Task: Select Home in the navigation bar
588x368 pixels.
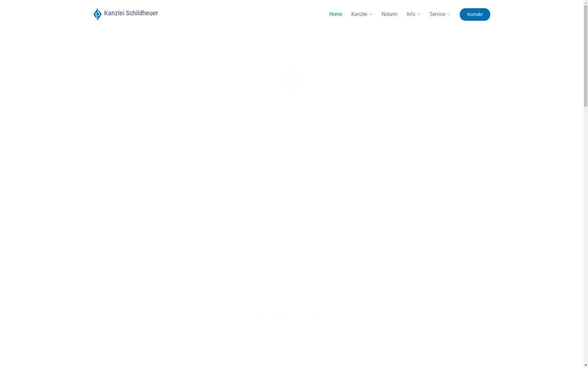Action: pos(336,14)
